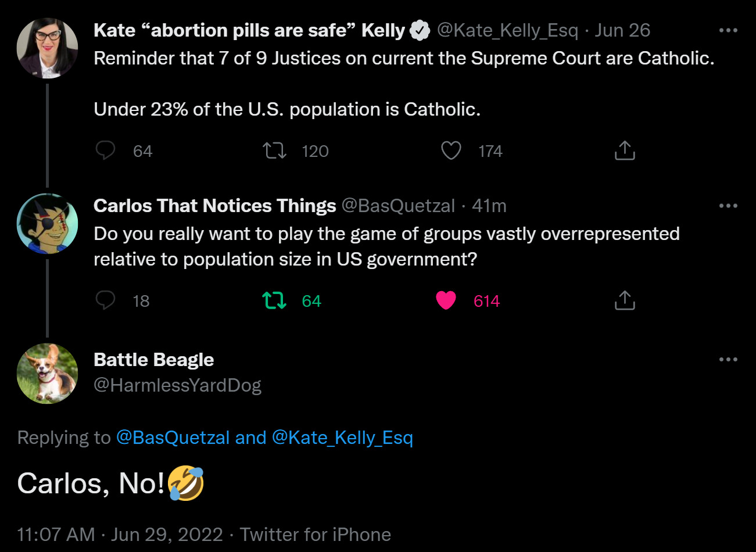Follow the @Kate_Kelly_Esq mention link
756x552 pixels.
(x=342, y=438)
